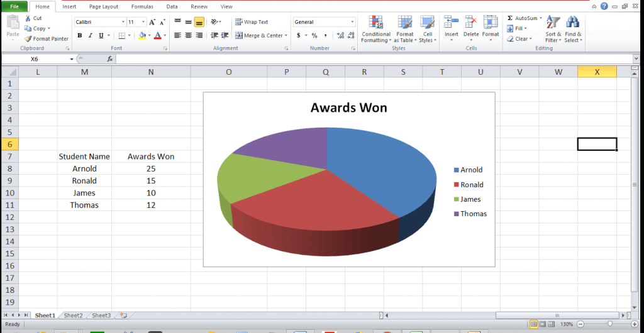Open Excel Help question mark icon
The image size is (644, 333).
[x=604, y=6]
